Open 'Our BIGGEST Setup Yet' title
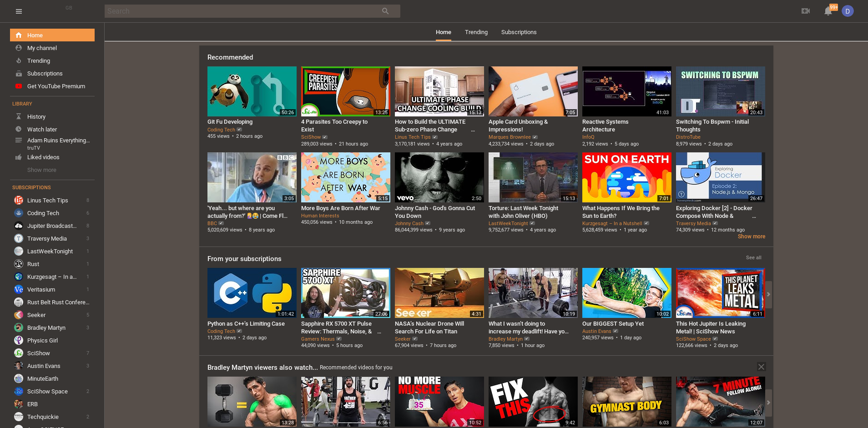This screenshot has width=868, height=428. [613, 324]
